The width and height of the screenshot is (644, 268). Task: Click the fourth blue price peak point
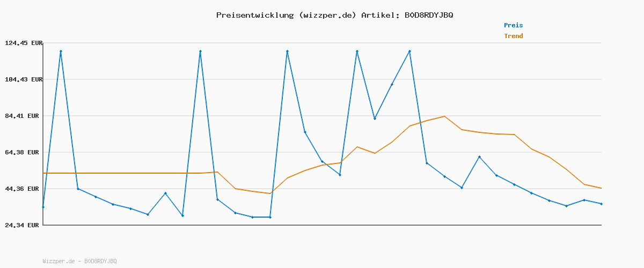click(x=357, y=51)
